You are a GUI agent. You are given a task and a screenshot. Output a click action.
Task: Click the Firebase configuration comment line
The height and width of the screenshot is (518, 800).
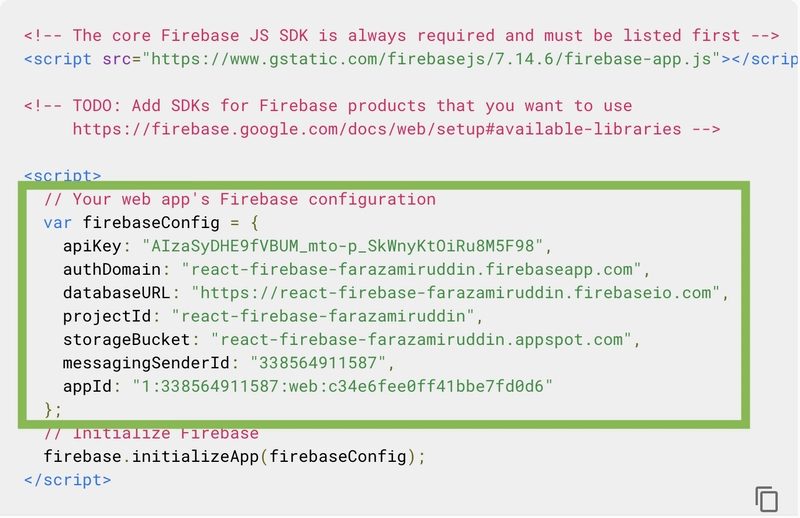tap(240, 200)
